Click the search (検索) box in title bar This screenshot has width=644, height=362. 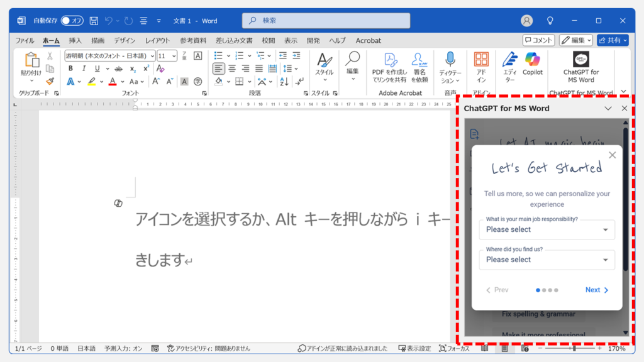(326, 21)
